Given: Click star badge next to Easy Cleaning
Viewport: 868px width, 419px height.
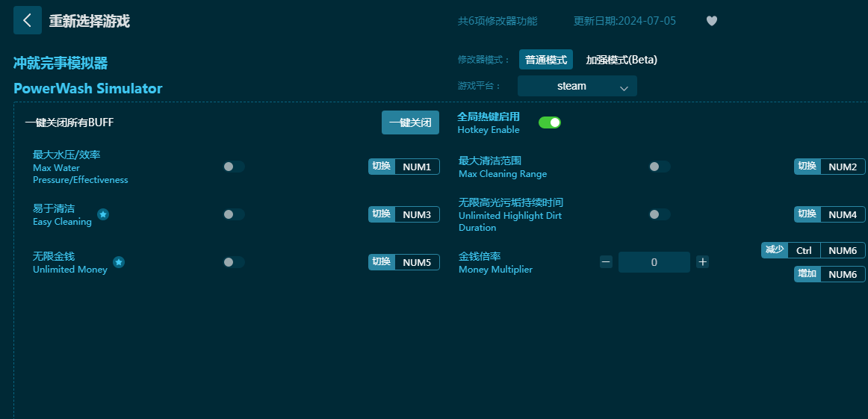Looking at the screenshot, I should tap(103, 214).
